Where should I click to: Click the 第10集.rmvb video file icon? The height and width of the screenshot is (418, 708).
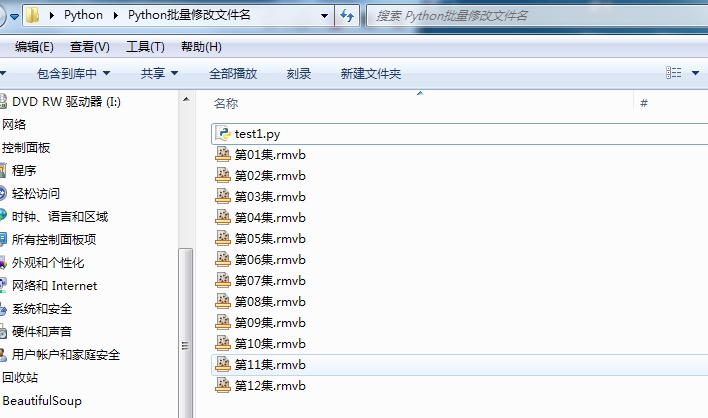coord(223,343)
